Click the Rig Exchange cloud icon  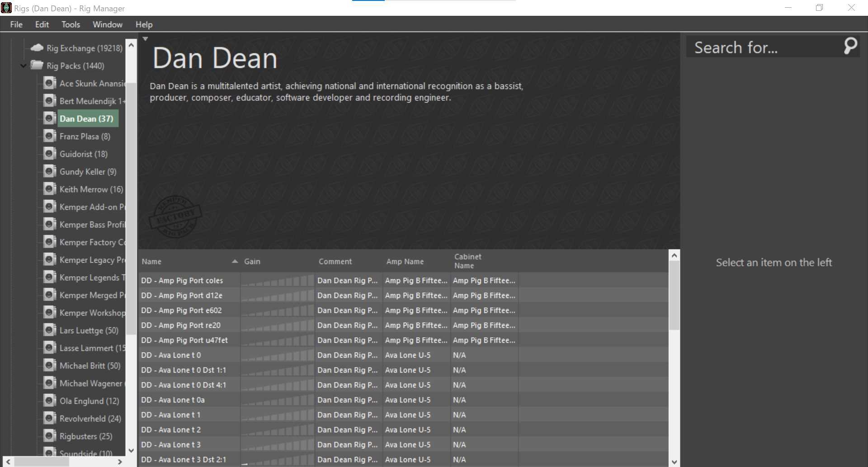pos(37,47)
